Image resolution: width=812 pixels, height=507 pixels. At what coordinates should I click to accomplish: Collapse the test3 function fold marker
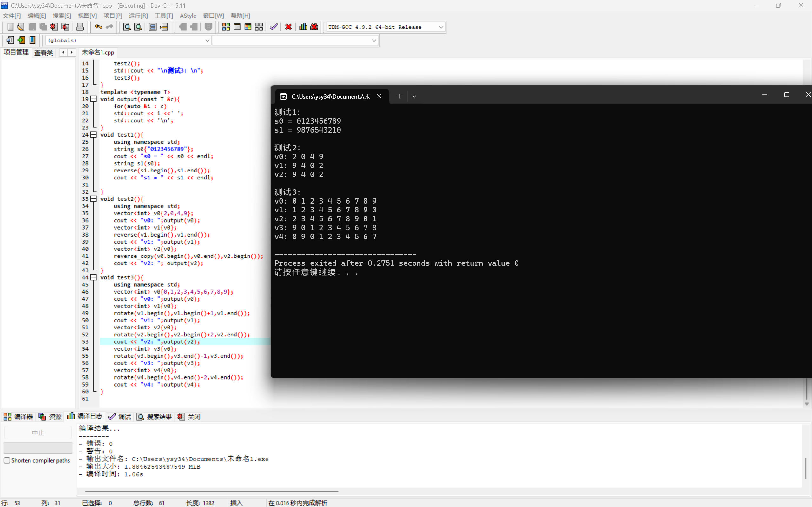coord(94,277)
